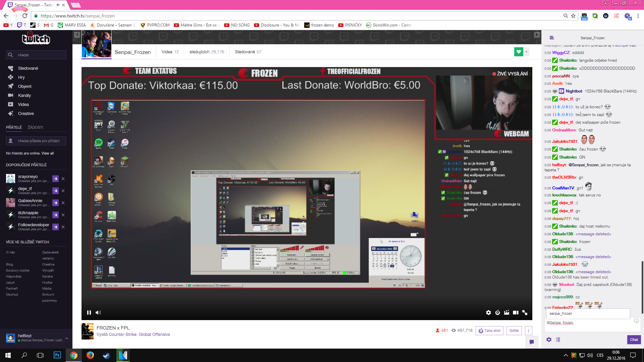Collapse the left sidebar arrow toggle

(77, 35)
